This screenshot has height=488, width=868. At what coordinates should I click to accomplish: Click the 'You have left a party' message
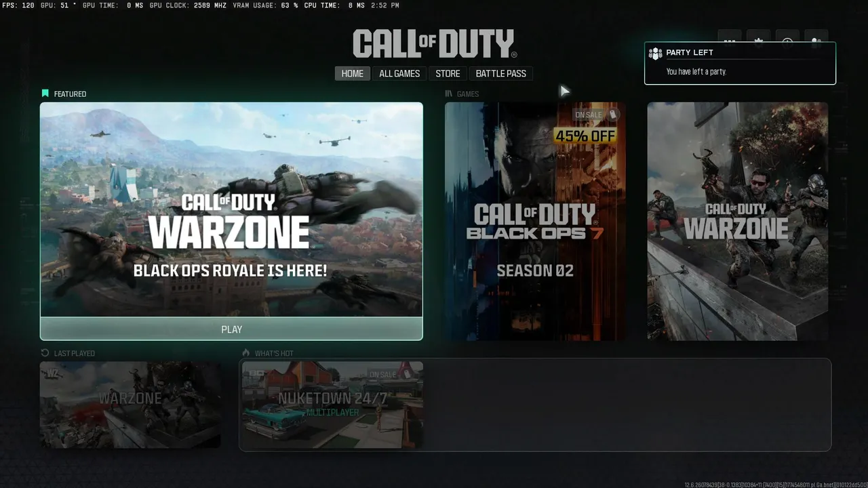coord(696,71)
